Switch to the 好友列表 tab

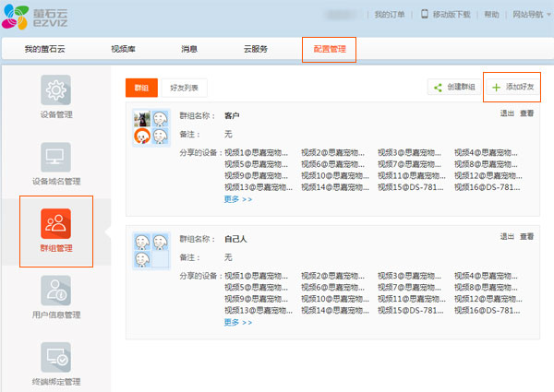point(188,88)
